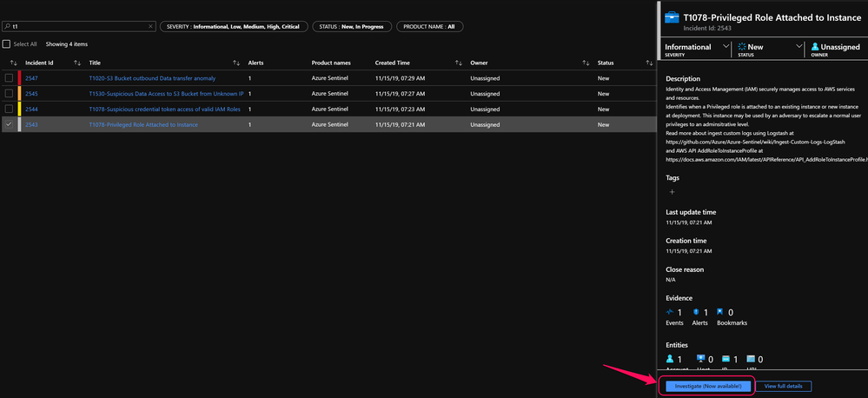This screenshot has width=868, height=398.
Task: Sort using the arrows after the Status header
Action: click(649, 63)
